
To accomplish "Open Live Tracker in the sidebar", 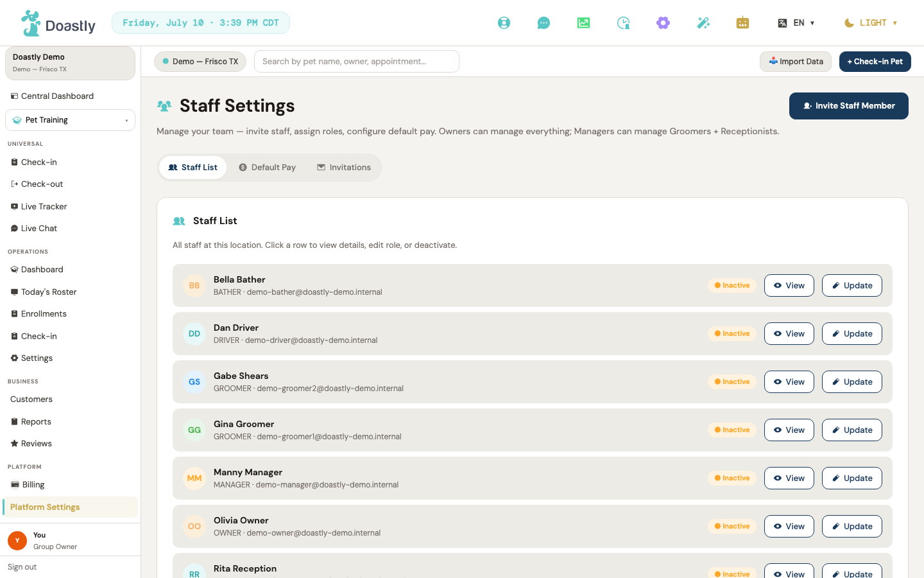I will [70, 207].
